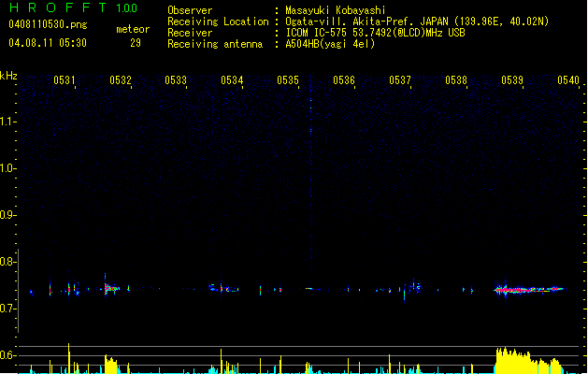The height and width of the screenshot is (374, 588).
Task: Click the 'Receiving antenna' field label
Action: 215,44
